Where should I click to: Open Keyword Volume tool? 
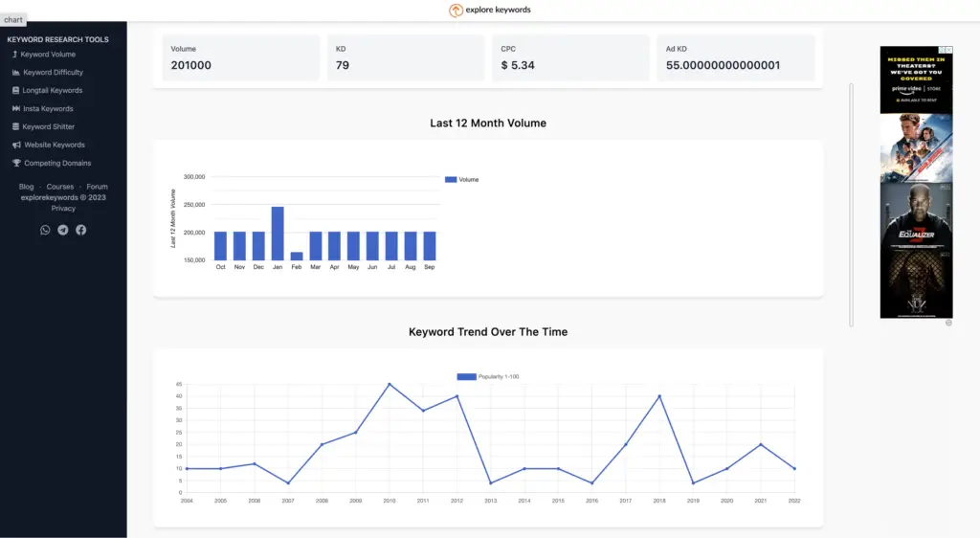[x=48, y=55]
